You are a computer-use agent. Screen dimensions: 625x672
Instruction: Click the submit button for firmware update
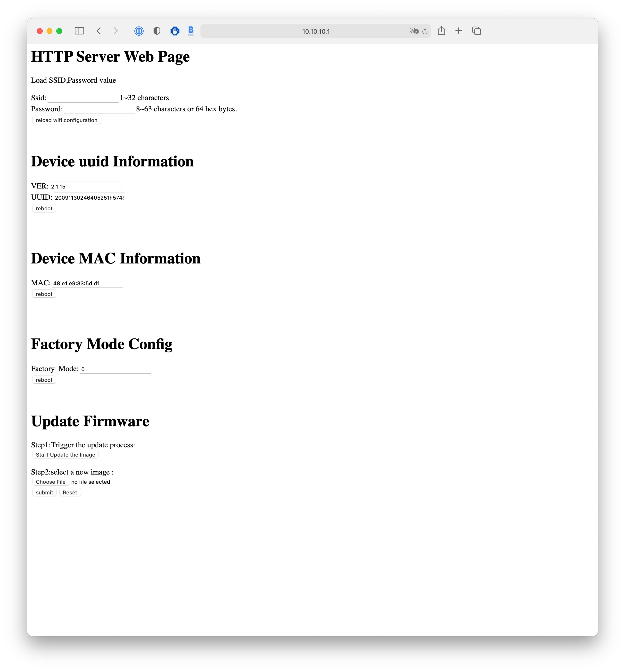tap(44, 492)
